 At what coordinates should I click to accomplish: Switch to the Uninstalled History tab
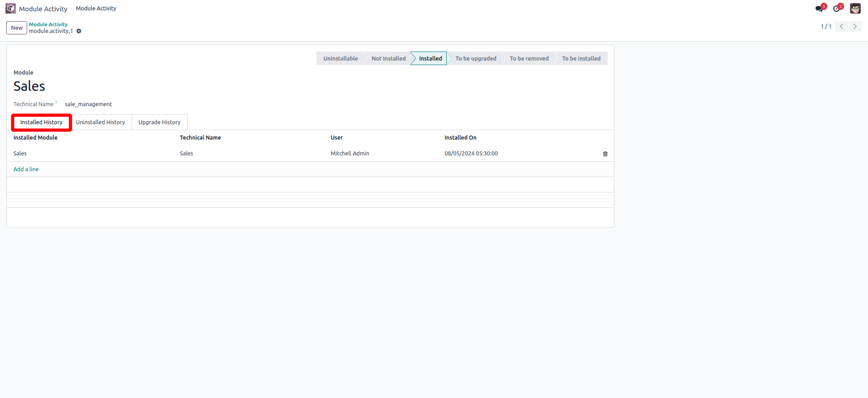[100, 122]
